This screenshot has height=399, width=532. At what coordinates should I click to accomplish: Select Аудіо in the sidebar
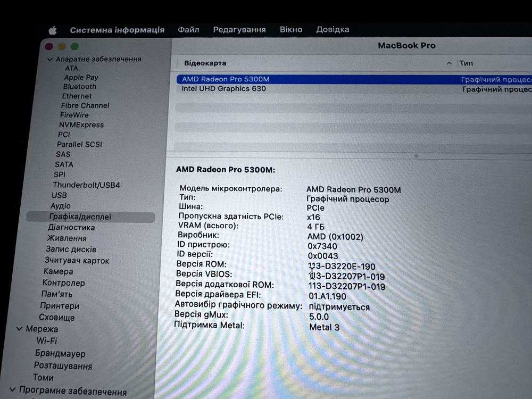tap(61, 206)
